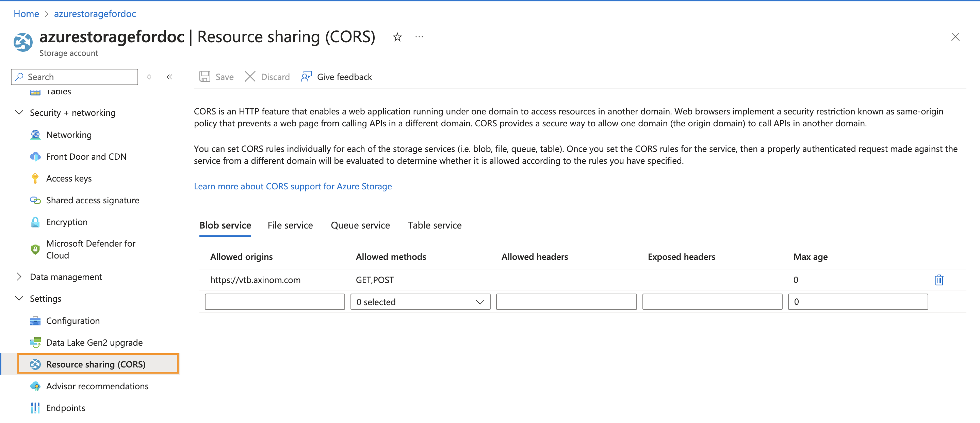The image size is (980, 423).
Task: Open Networking from the sidebar
Action: [69, 135]
